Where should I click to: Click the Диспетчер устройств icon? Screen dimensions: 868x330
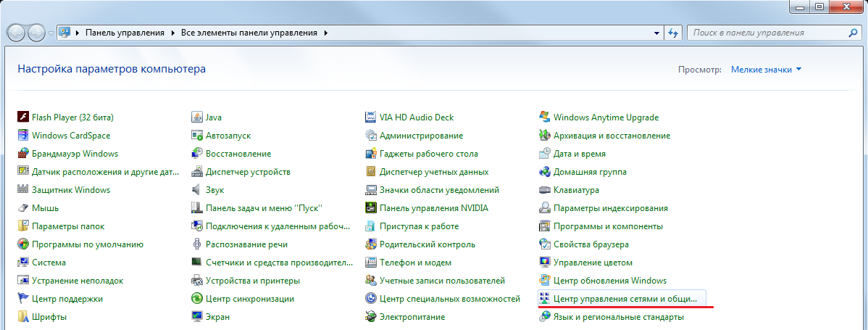[196, 172]
